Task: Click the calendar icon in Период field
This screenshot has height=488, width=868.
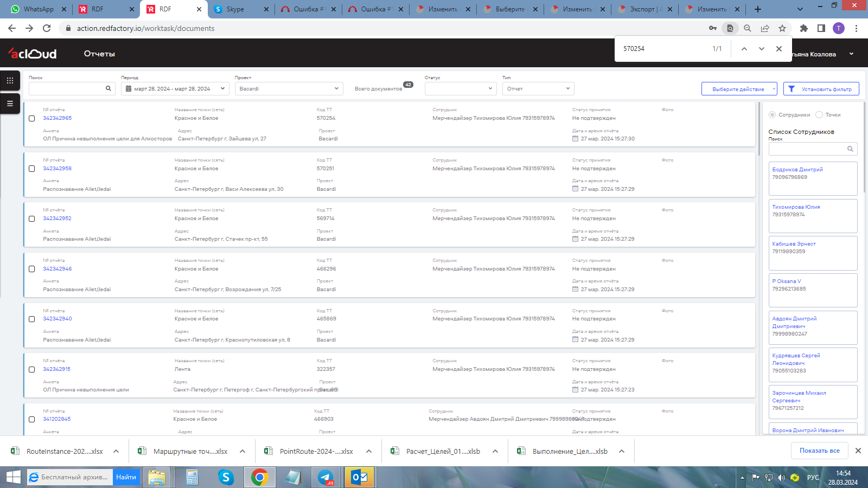Action: tap(129, 88)
